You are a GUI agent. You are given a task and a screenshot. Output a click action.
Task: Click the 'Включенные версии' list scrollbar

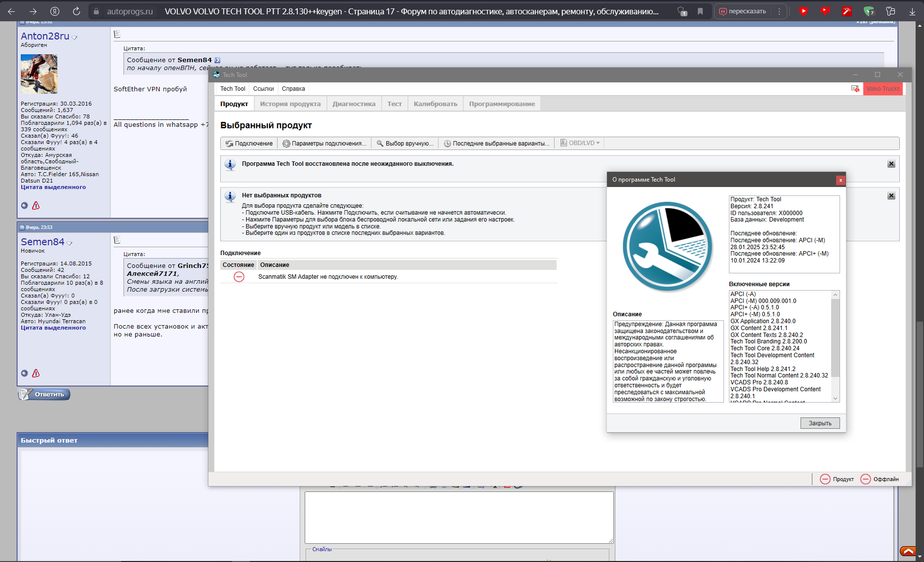[x=835, y=338]
